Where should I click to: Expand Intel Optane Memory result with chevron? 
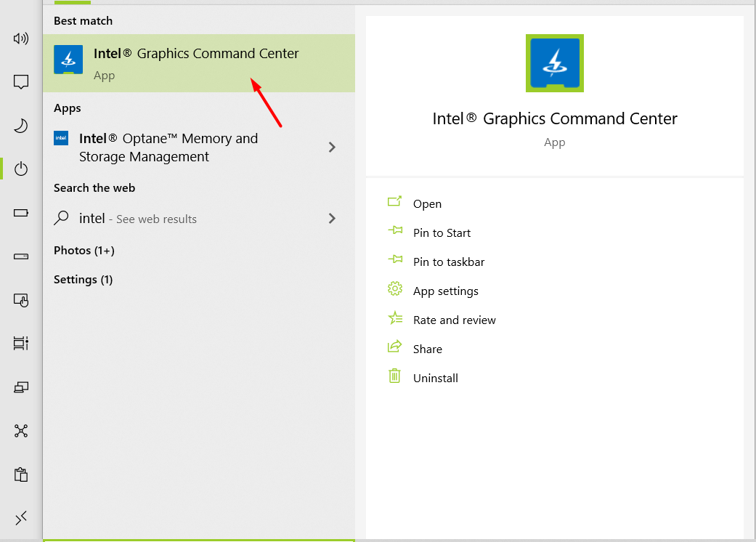(332, 147)
